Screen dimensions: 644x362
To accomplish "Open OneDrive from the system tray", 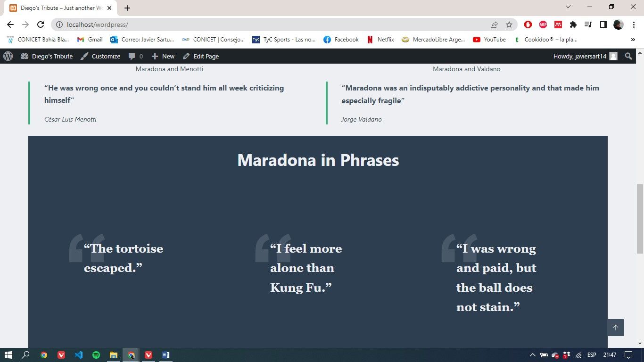I will 555,355.
